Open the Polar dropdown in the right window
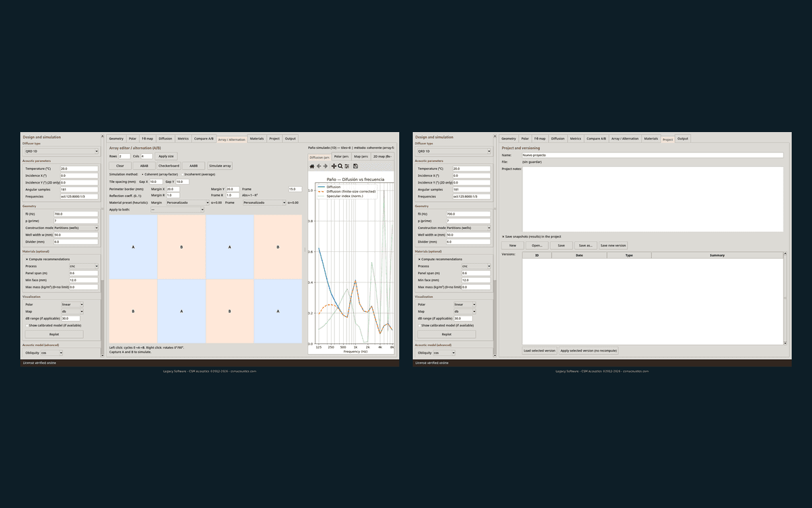 coord(465,304)
